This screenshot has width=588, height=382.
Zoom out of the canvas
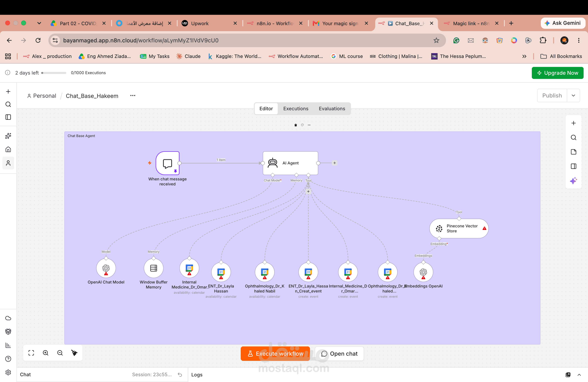point(60,353)
